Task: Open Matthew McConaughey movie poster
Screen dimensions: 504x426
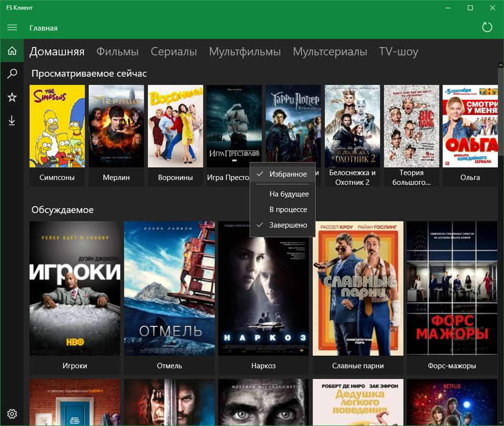Action: click(x=264, y=402)
